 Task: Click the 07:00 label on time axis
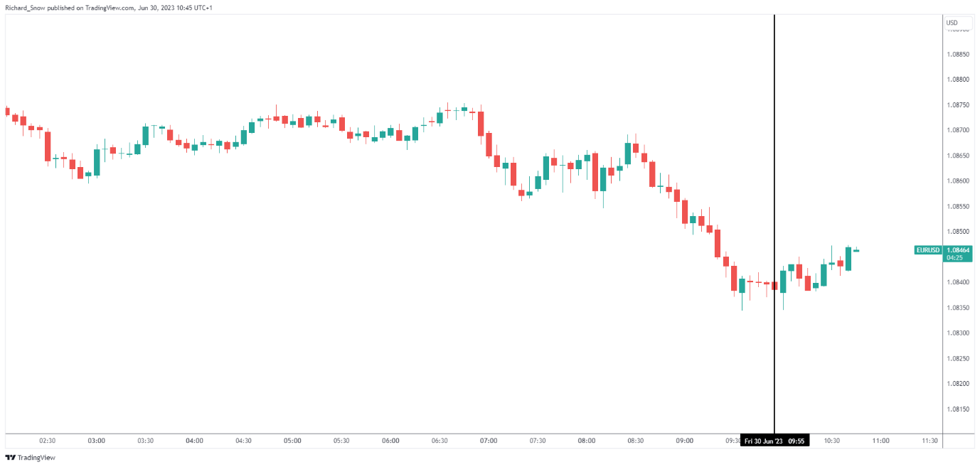click(489, 441)
